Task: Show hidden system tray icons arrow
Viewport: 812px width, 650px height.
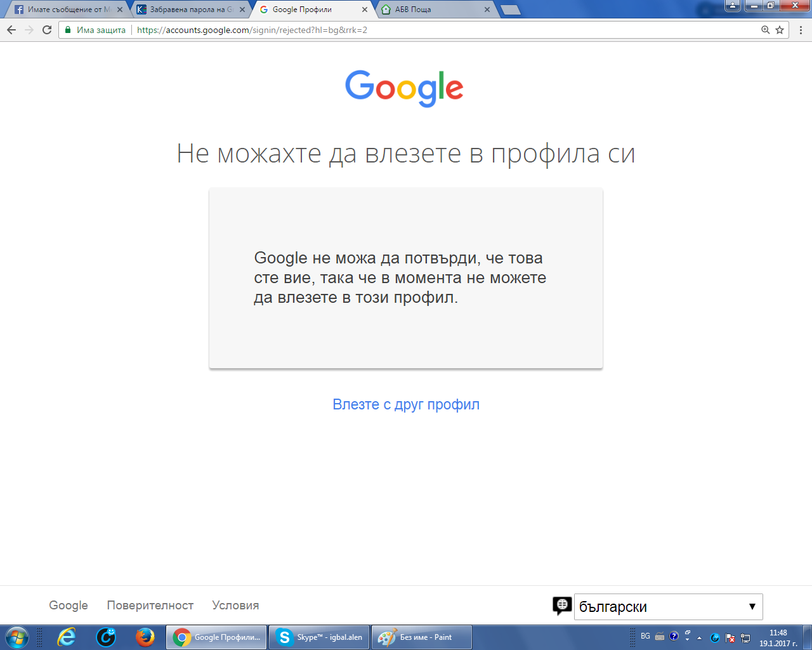Action: pos(700,637)
